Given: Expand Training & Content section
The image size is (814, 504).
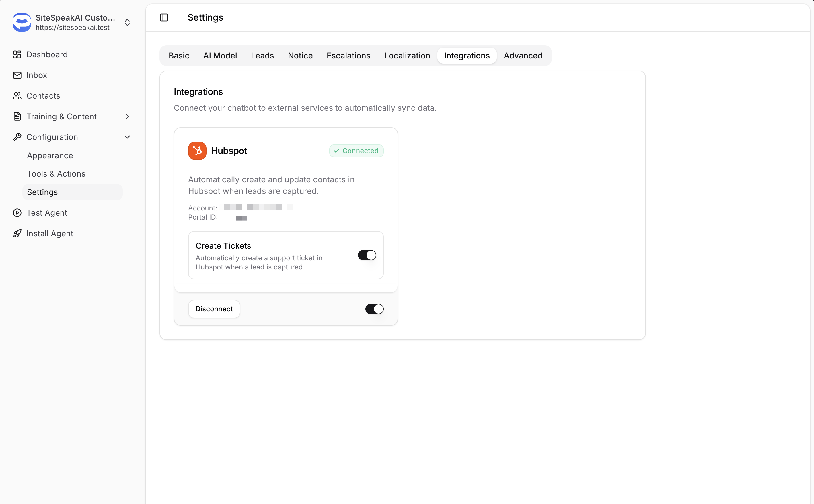Looking at the screenshot, I should 127,116.
